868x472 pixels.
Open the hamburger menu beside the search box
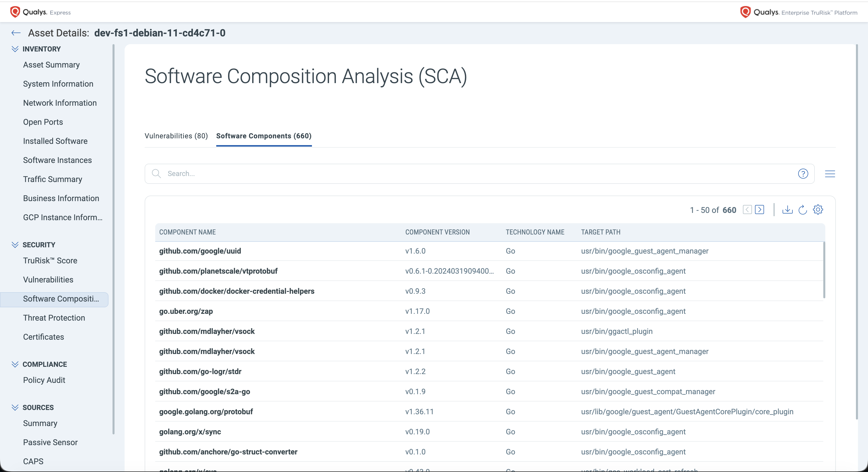pyautogui.click(x=830, y=173)
